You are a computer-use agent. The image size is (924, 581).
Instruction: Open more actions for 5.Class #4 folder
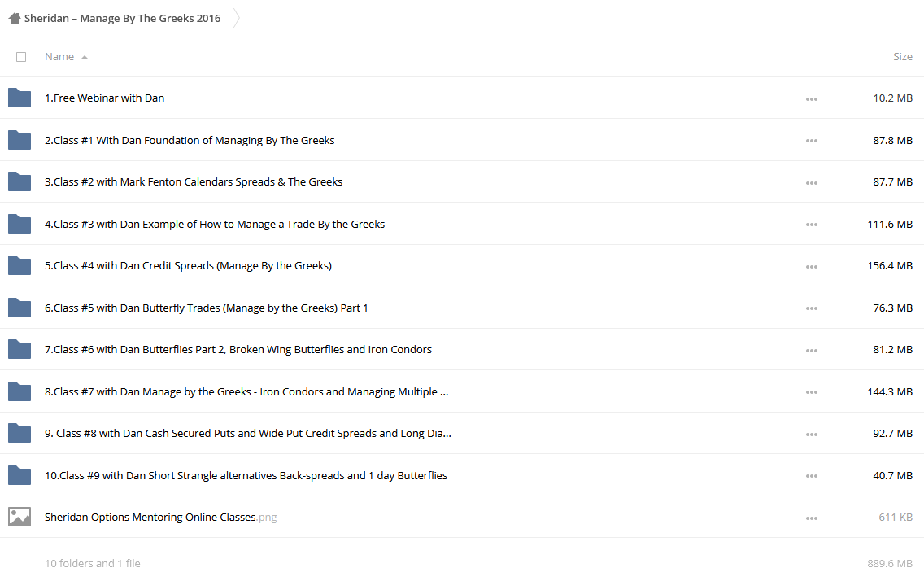point(812,266)
